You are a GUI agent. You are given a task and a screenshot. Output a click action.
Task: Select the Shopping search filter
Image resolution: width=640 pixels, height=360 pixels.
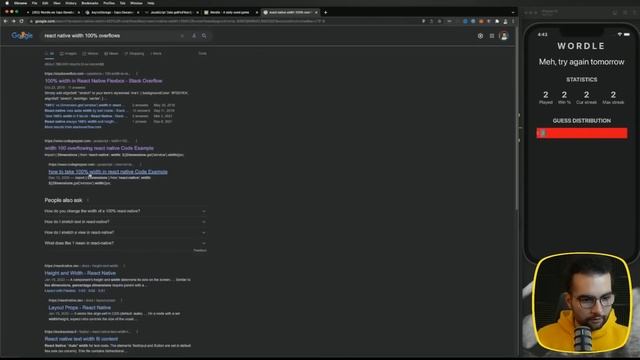(134, 53)
